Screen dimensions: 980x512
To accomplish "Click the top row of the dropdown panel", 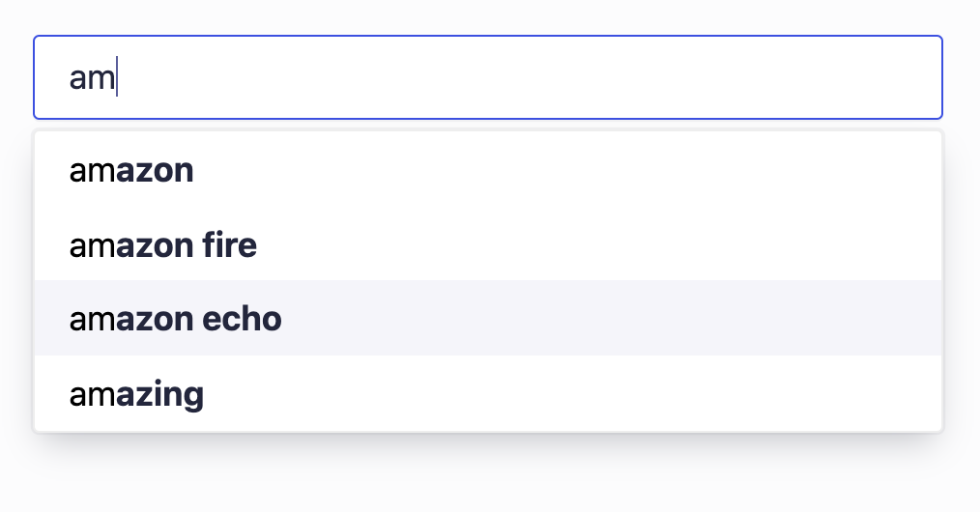I will tap(487, 170).
